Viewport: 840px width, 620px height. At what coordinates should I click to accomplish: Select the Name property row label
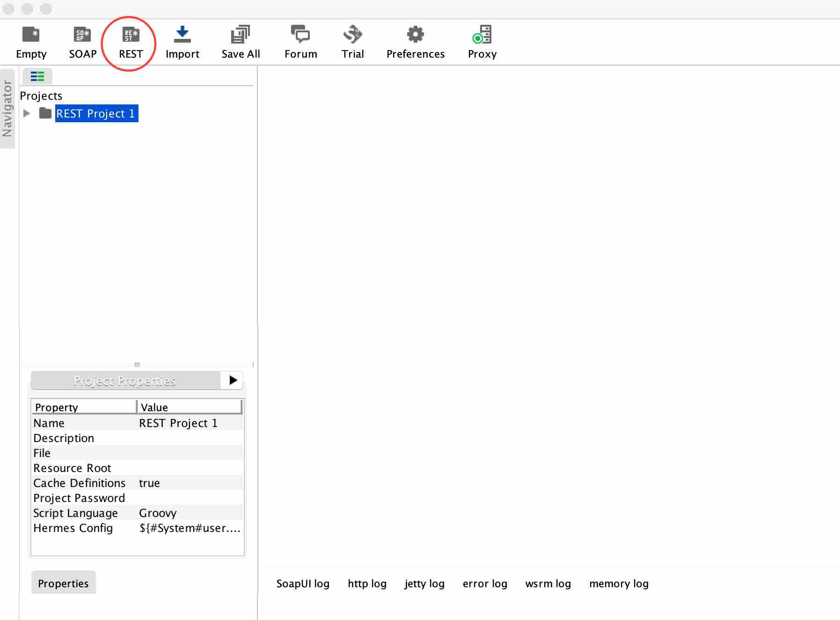(x=49, y=423)
